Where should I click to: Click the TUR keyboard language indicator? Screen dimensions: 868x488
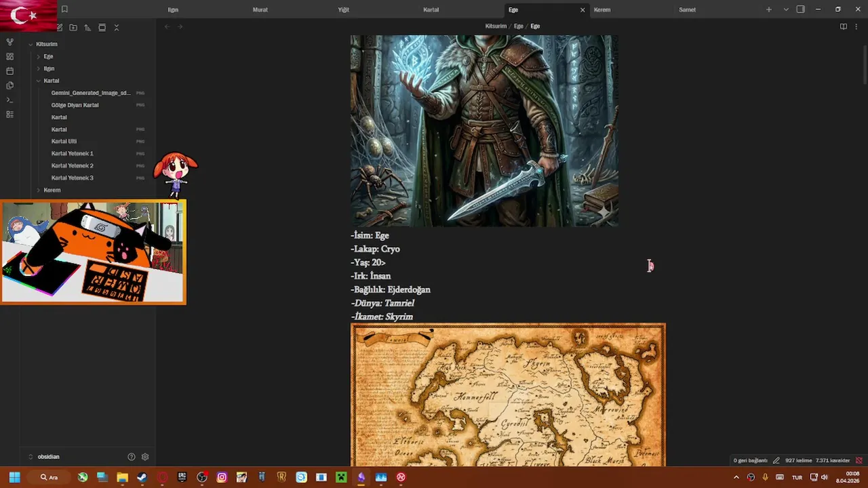(797, 477)
